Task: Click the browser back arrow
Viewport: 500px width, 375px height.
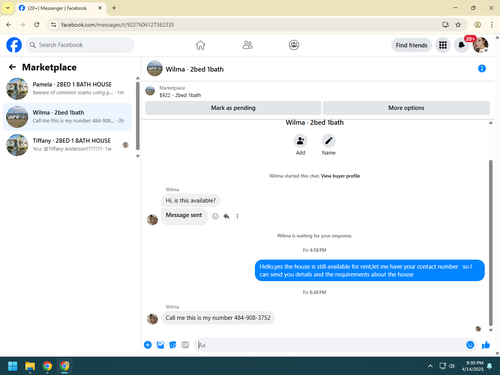Action: 9,25
